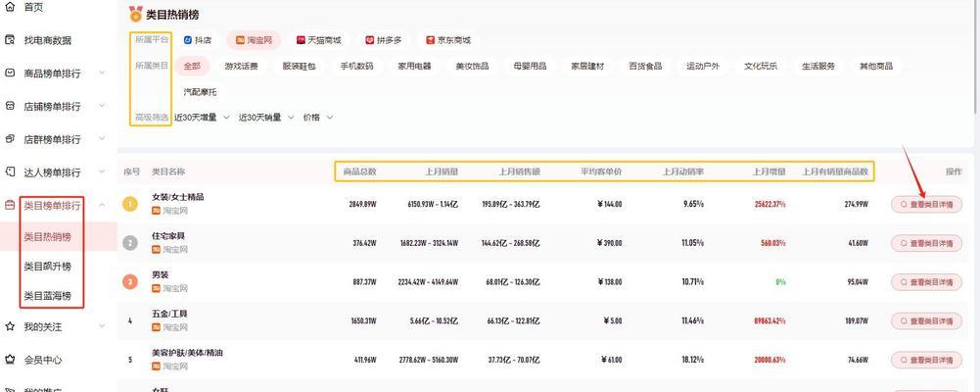Viewport: 980px width, 392px height.
Task: Select the 生活服务 category tab
Action: 818,66
